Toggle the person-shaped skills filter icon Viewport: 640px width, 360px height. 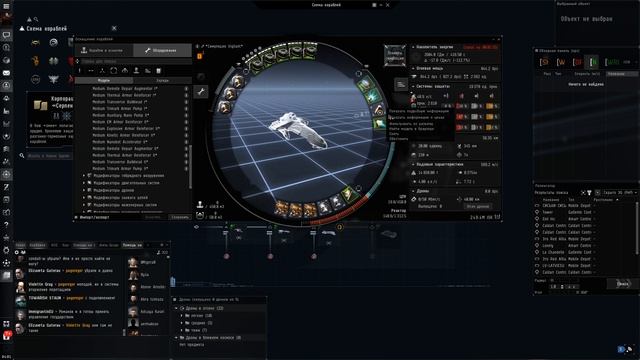point(136,71)
